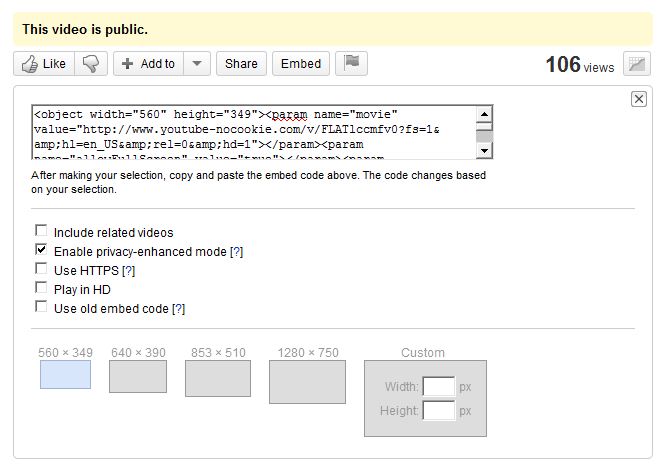Open the Embed tab
The height and width of the screenshot is (464, 664).
[301, 63]
